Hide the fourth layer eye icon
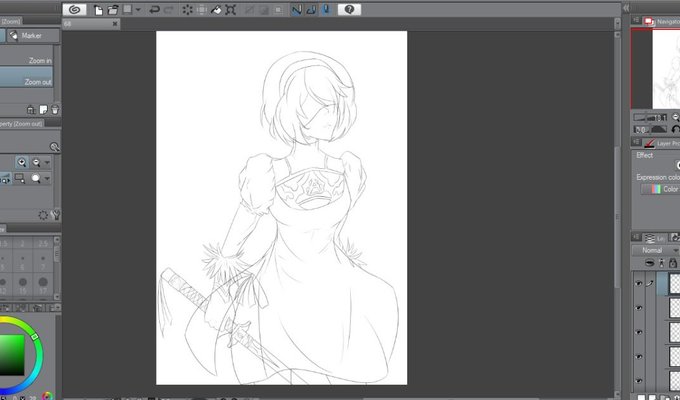Screen dimensions: 680x400 639,356
